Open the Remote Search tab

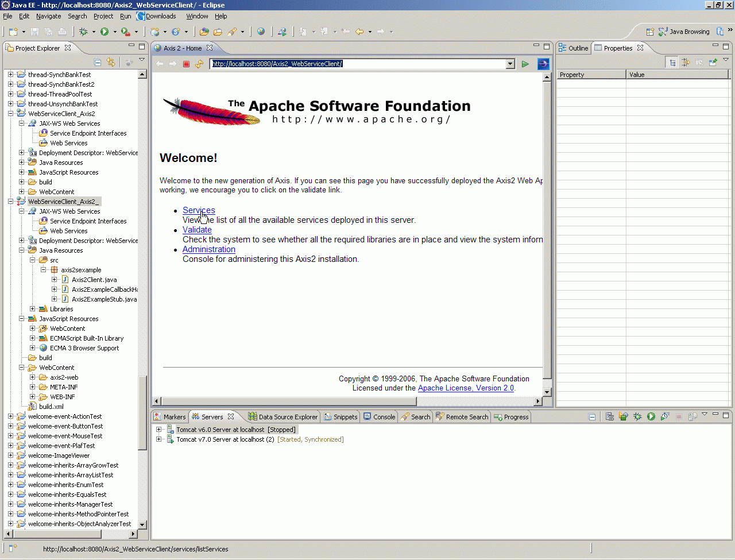coord(462,417)
